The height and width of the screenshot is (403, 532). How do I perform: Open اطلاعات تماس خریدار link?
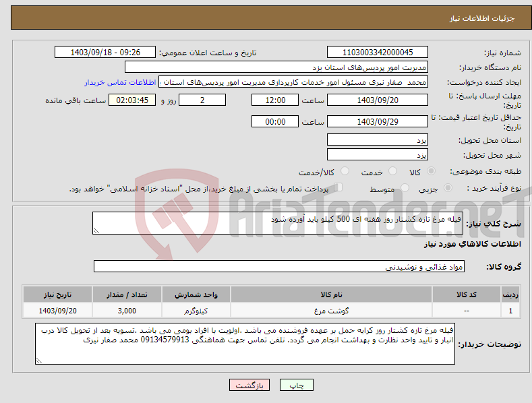pos(120,82)
